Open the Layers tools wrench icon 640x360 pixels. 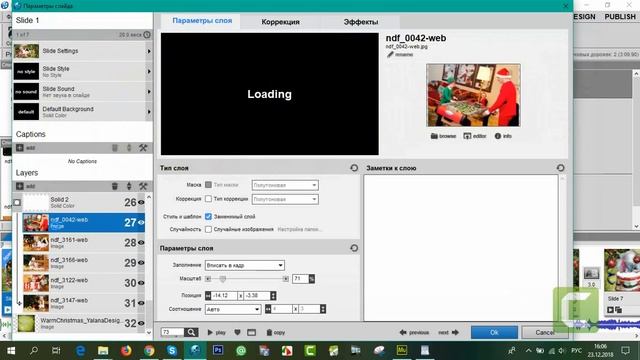point(143,186)
